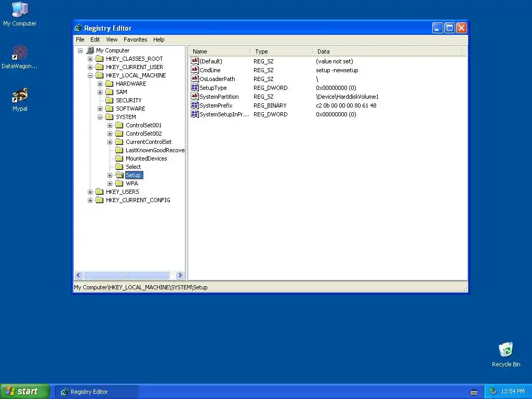Click the Registry Editor title bar icon
This screenshot has width=532, height=399.
point(78,28)
